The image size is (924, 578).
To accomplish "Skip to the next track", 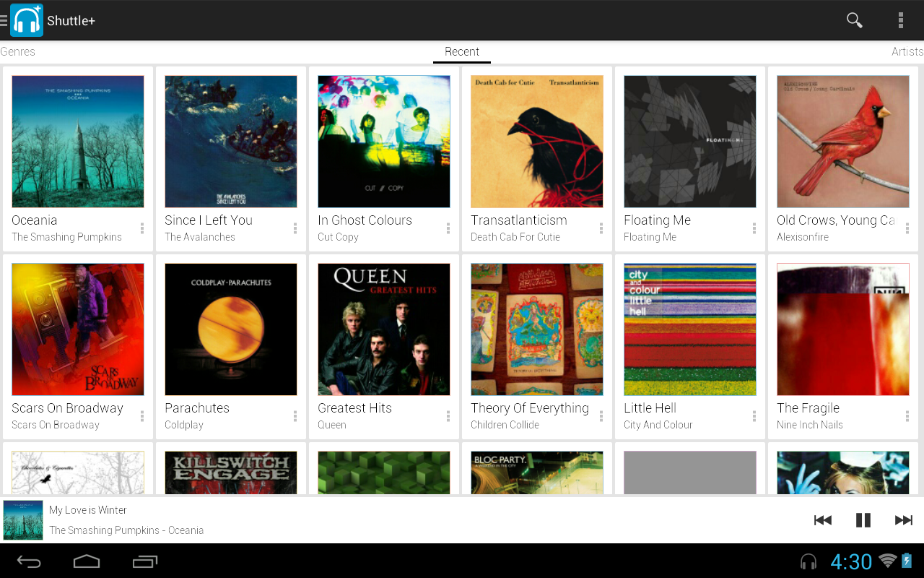I will tap(904, 519).
